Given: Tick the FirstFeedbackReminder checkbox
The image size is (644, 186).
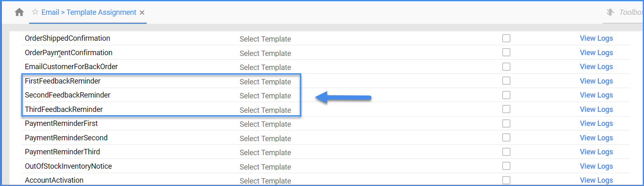Looking at the screenshot, I should coord(506,81).
